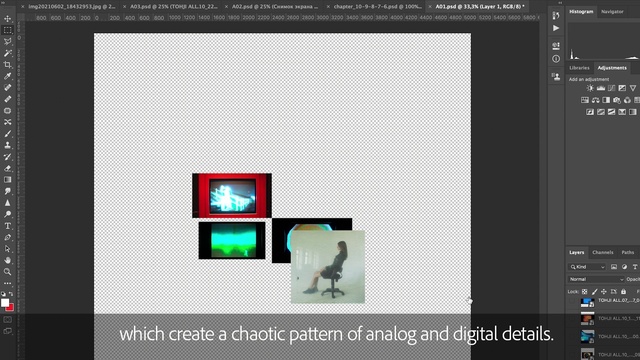
Task: Toggle Quick Mask mode
Action: pos(7,320)
